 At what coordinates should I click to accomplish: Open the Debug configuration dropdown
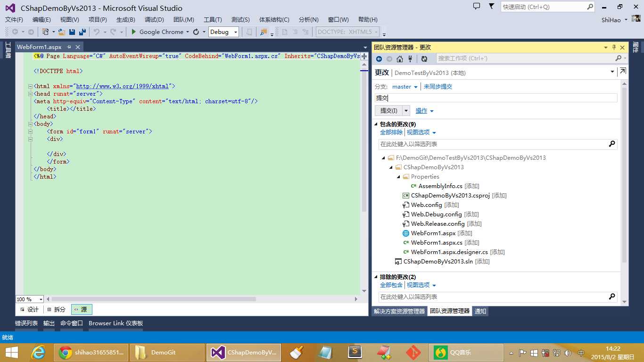[x=236, y=32]
